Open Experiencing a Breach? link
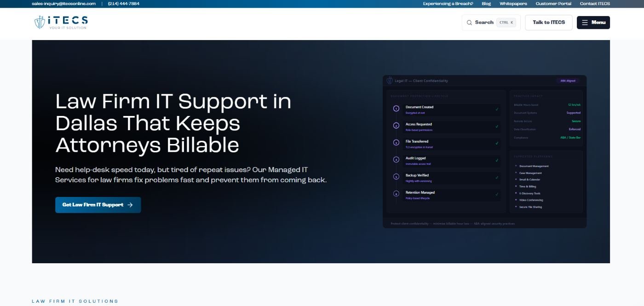644x306 pixels. tap(448, 4)
